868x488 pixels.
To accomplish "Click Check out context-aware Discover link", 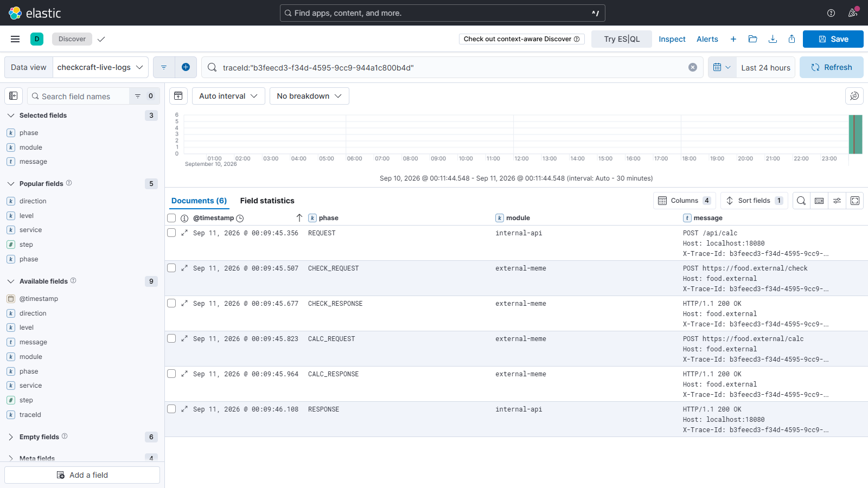I will pyautogui.click(x=522, y=39).
